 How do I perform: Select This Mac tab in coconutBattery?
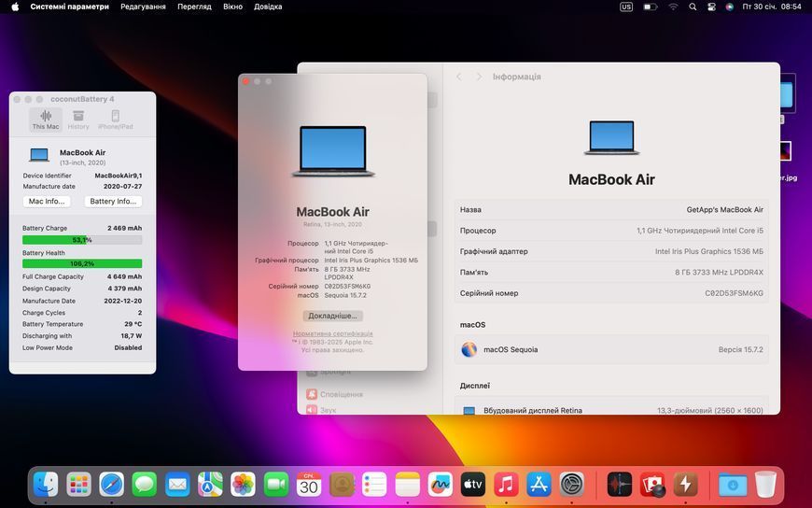point(46,120)
